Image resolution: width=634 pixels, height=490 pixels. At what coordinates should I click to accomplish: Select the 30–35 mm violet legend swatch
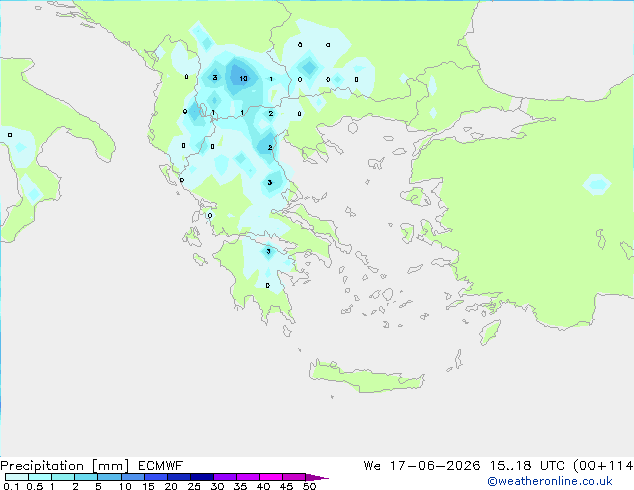(224, 477)
